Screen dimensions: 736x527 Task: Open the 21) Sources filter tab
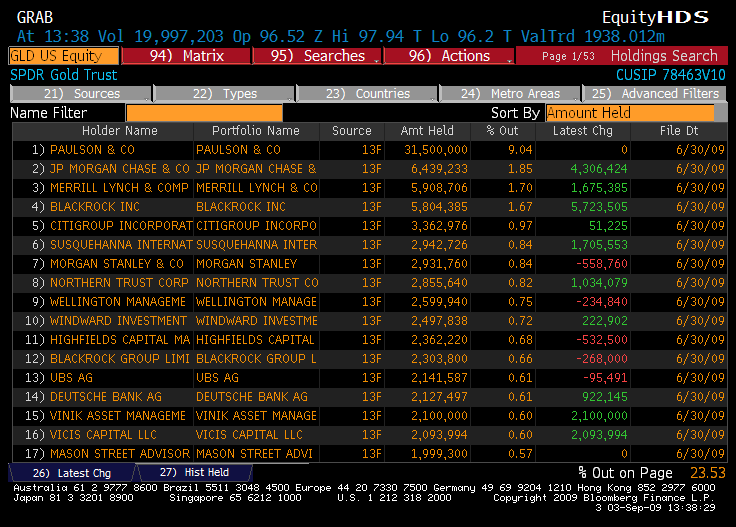coord(84,94)
